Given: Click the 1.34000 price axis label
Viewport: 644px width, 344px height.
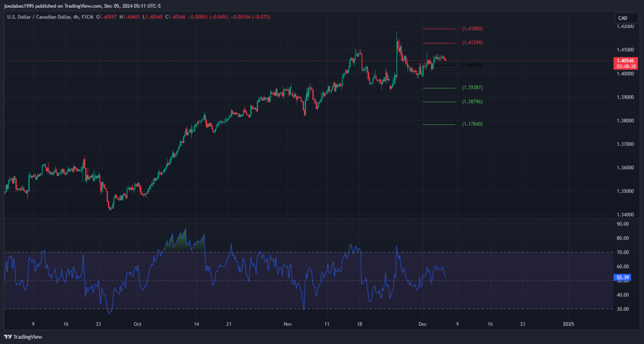Looking at the screenshot, I should coord(625,214).
